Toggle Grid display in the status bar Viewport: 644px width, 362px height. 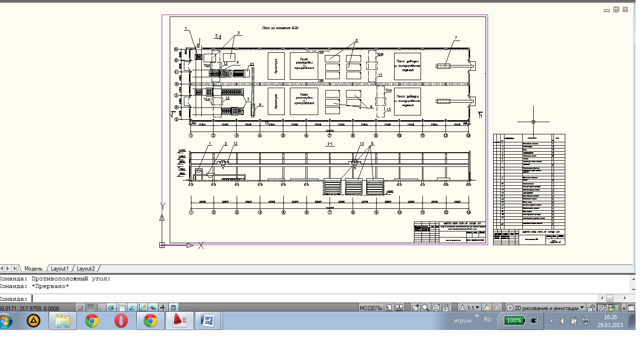click(91, 308)
